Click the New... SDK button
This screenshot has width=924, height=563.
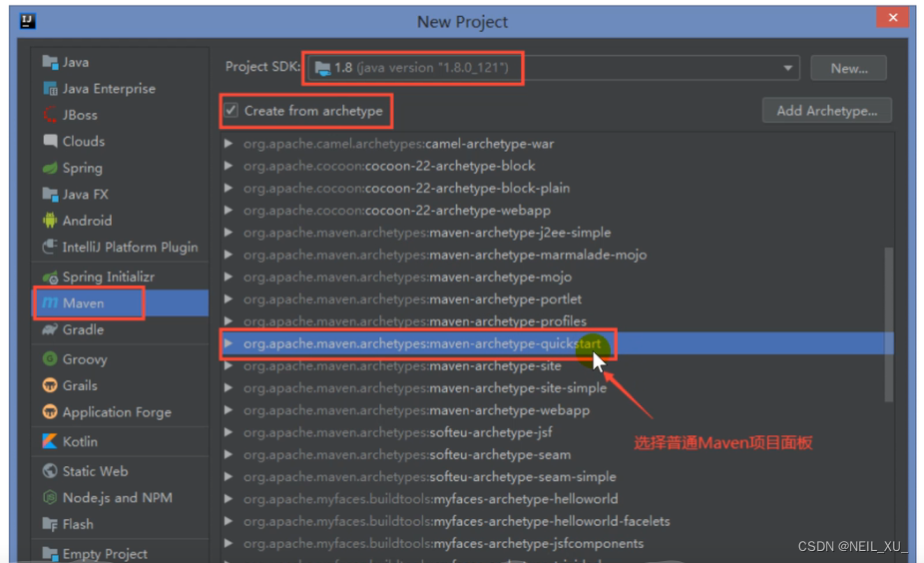click(848, 68)
